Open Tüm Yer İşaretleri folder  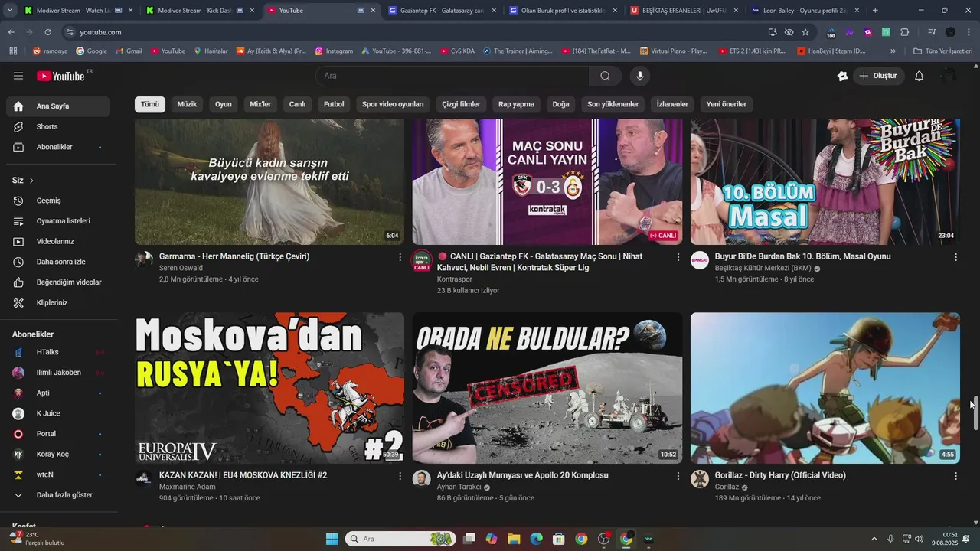(x=943, y=51)
